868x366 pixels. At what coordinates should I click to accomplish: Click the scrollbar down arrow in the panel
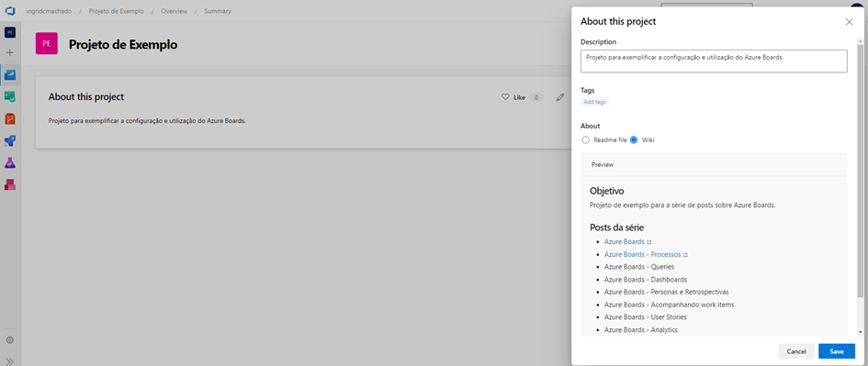[x=860, y=332]
